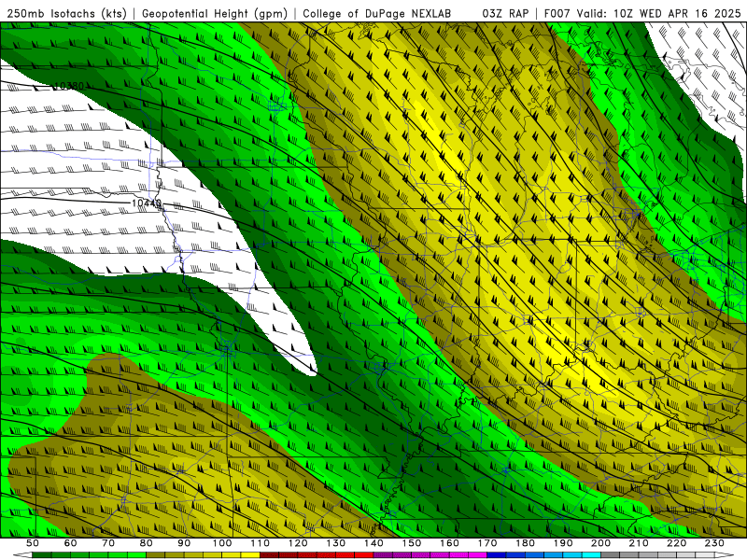Click the 150 knot legend value

point(412,543)
